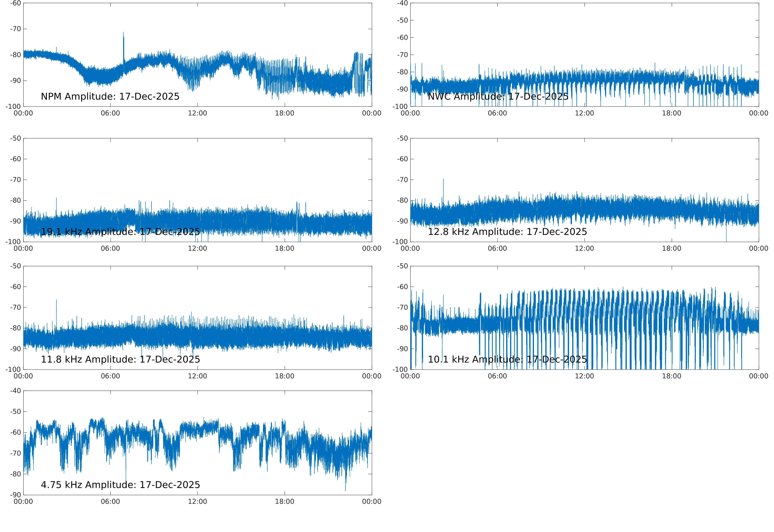Click the NPM Amplitude plot title text
This screenshot has height=532, width=774.
coord(110,97)
